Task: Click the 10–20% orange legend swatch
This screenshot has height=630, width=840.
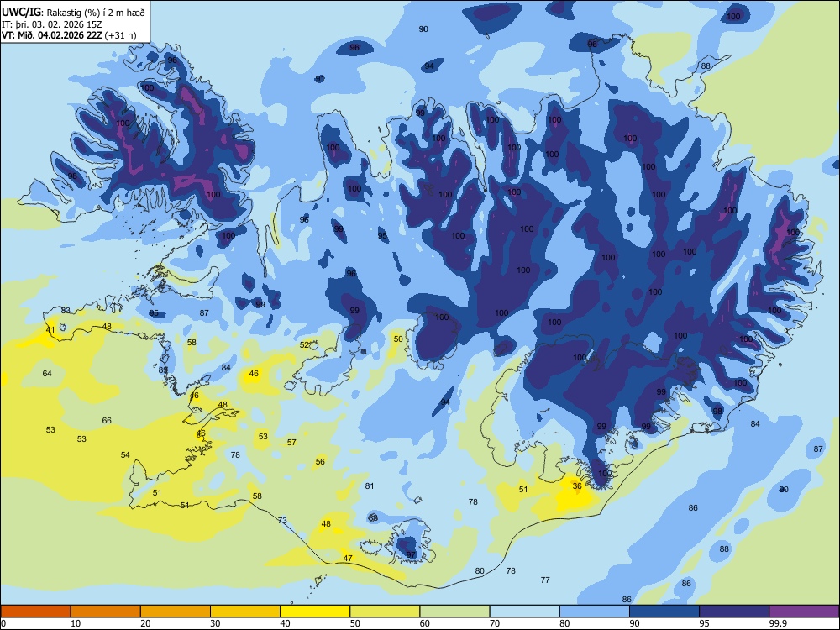Action: [x=106, y=612]
